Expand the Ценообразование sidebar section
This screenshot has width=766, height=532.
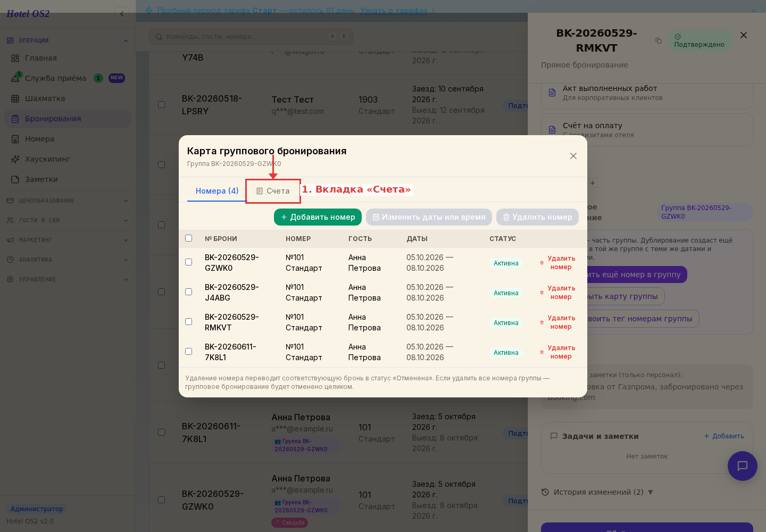coord(68,201)
